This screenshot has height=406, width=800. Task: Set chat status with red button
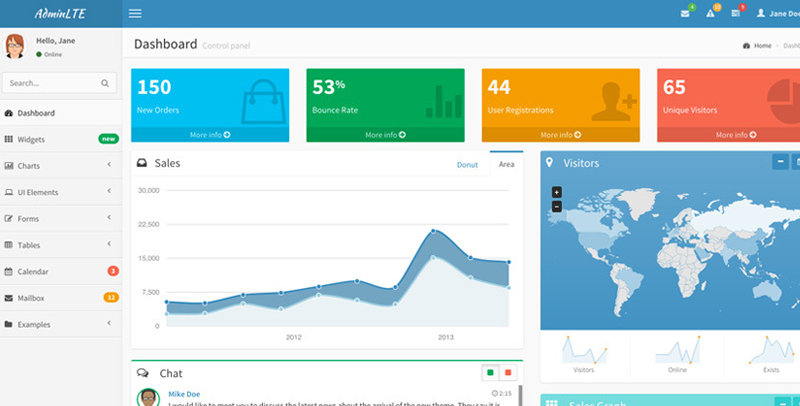pyautogui.click(x=508, y=373)
